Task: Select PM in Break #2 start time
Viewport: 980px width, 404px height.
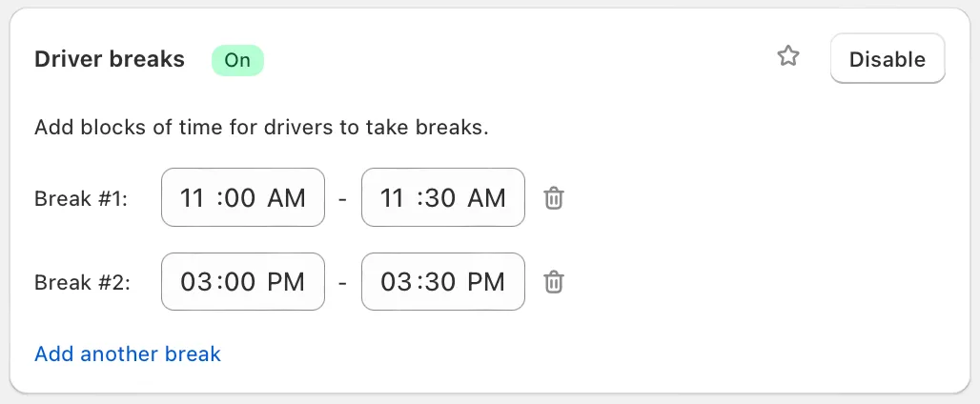Action: click(286, 282)
